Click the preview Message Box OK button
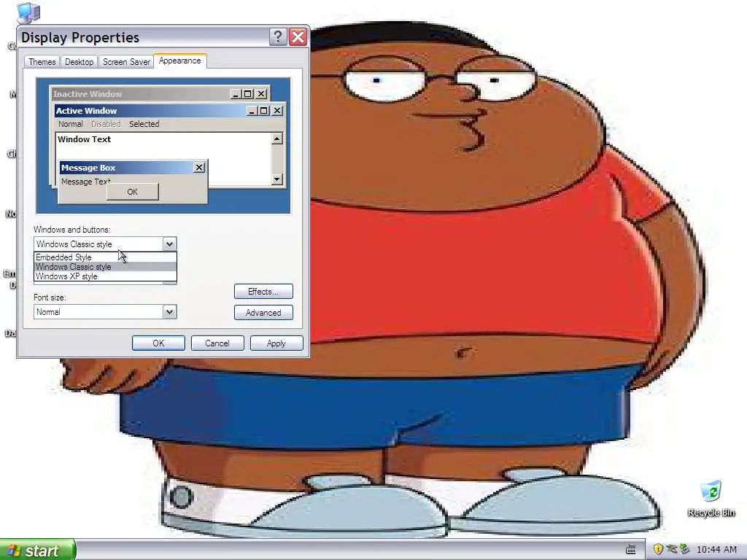Screen dimensions: 747x560 point(133,192)
